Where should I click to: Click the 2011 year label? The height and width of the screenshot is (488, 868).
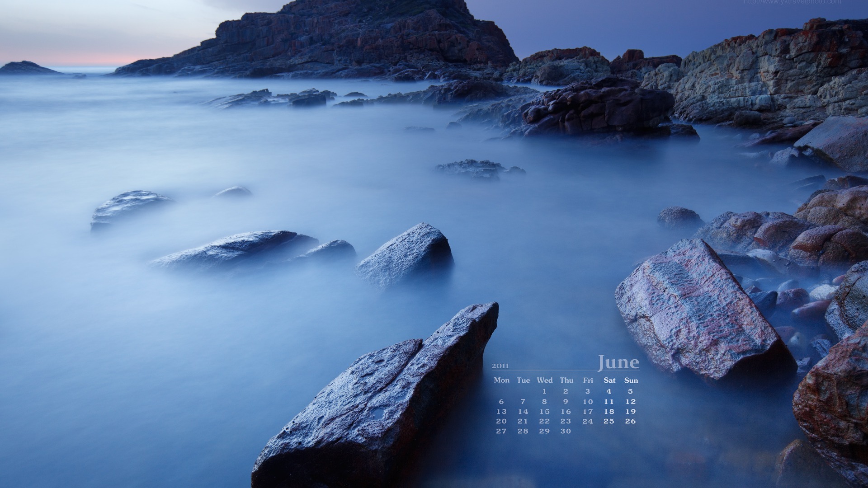(x=500, y=366)
